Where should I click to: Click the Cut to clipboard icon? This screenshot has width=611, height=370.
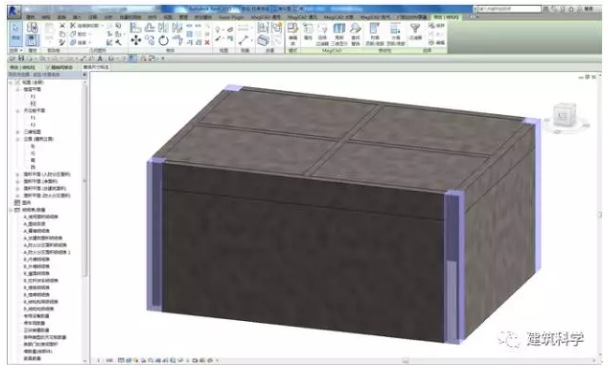pyautogui.click(x=62, y=26)
